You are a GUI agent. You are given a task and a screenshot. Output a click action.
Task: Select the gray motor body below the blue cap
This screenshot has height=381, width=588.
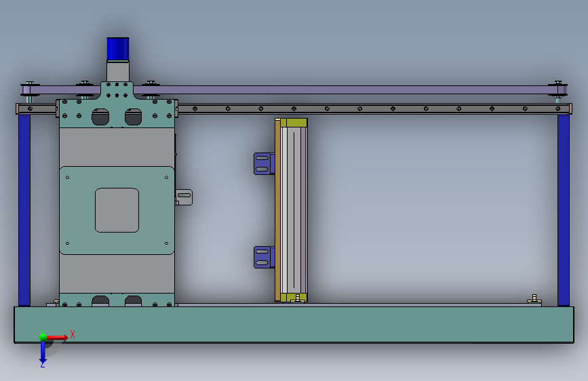(x=118, y=71)
